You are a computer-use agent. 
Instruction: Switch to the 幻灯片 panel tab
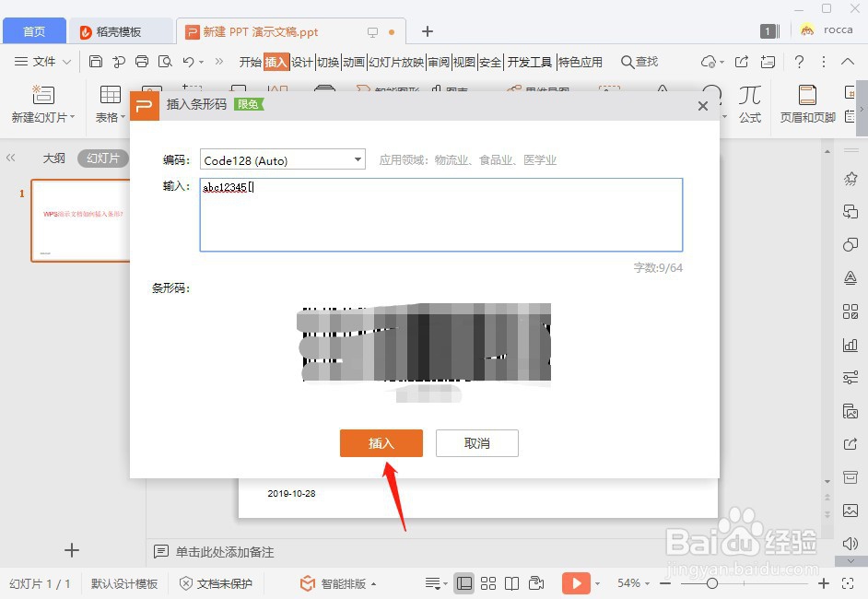point(103,159)
